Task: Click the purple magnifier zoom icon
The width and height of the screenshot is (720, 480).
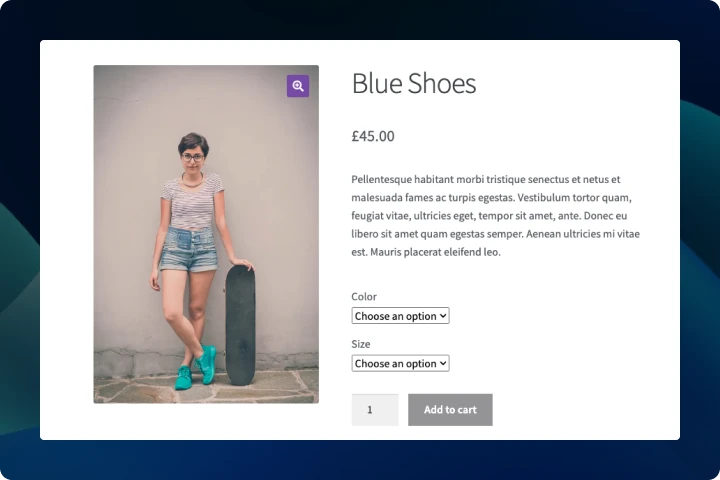Action: point(298,86)
